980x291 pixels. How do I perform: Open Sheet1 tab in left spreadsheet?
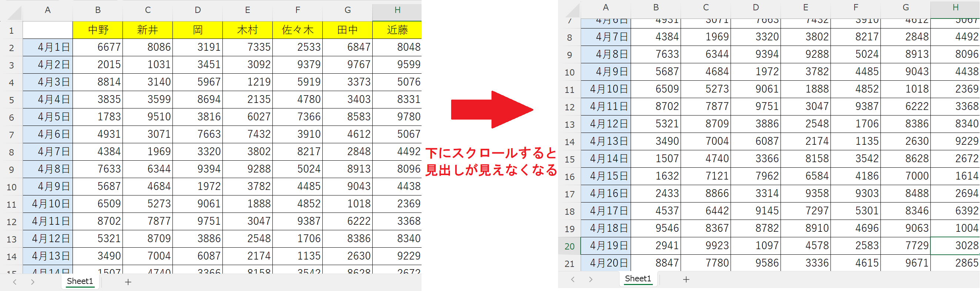pyautogui.click(x=80, y=281)
